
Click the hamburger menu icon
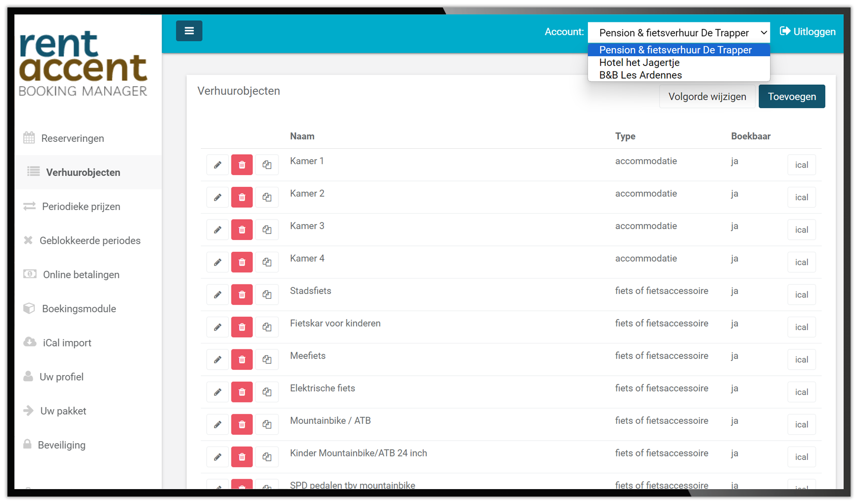[x=189, y=31]
